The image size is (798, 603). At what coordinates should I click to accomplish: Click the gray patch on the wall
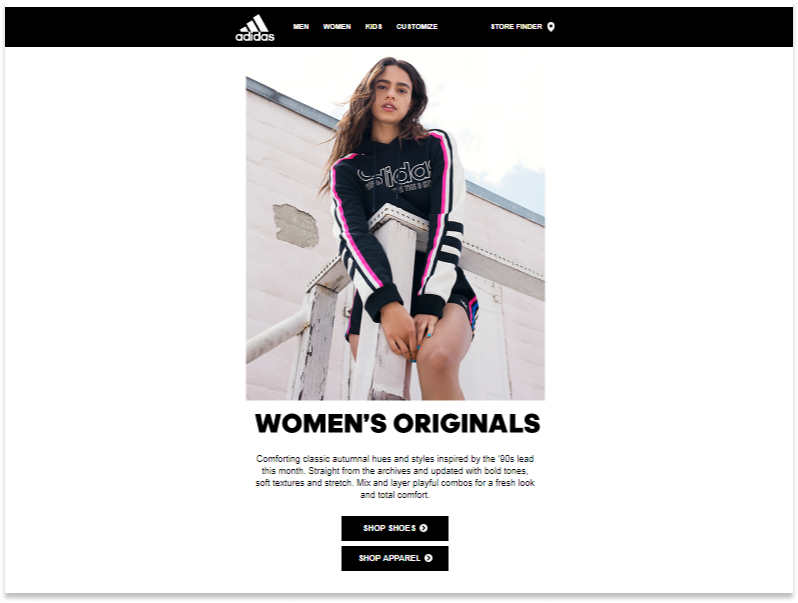pyautogui.click(x=296, y=225)
